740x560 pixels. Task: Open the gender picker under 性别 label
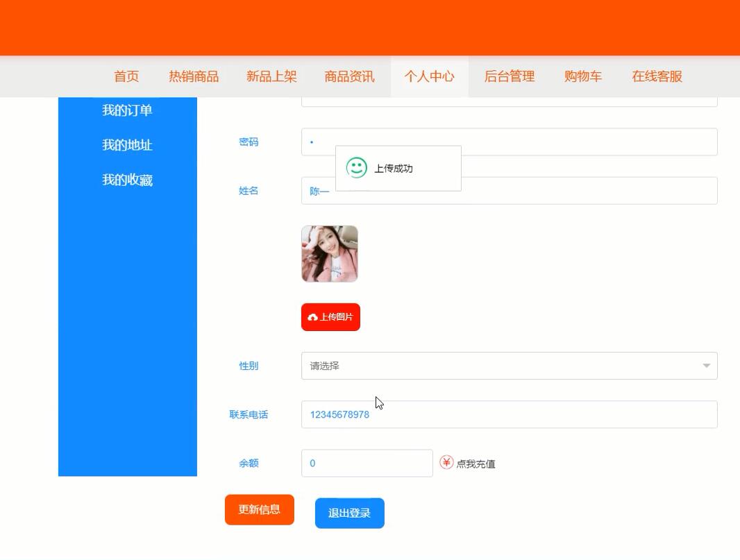(x=509, y=365)
